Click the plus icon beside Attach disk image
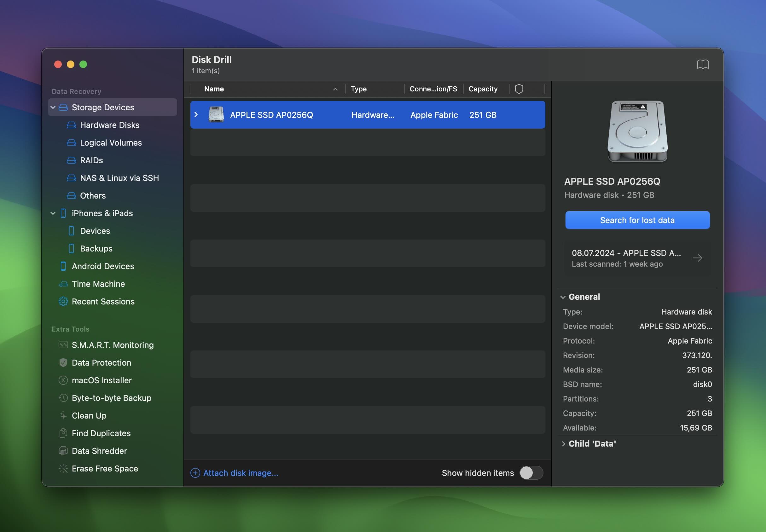 coord(195,473)
